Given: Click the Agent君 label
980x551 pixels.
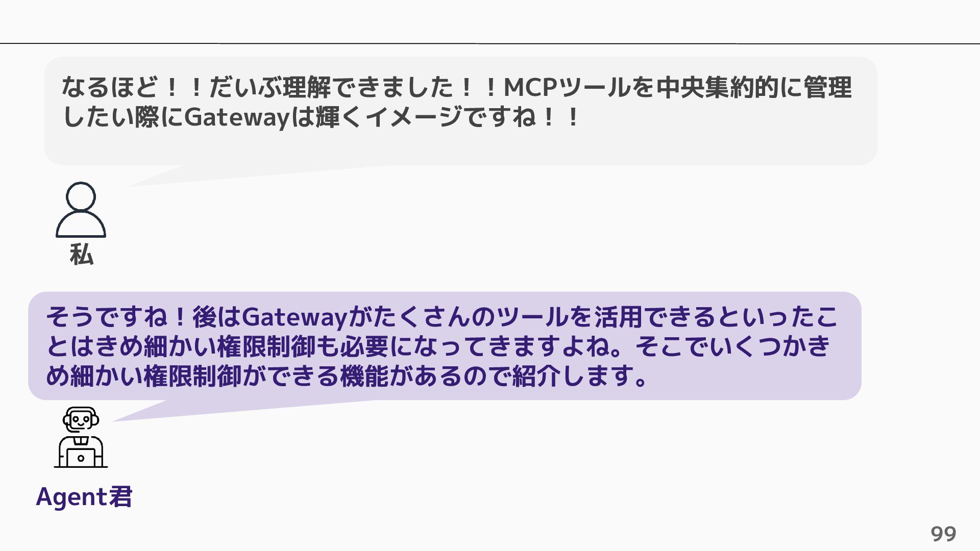Looking at the screenshot, I should [84, 496].
